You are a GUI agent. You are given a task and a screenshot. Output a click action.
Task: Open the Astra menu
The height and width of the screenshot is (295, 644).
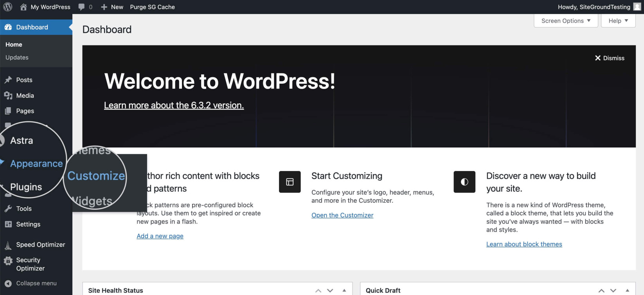pyautogui.click(x=22, y=140)
